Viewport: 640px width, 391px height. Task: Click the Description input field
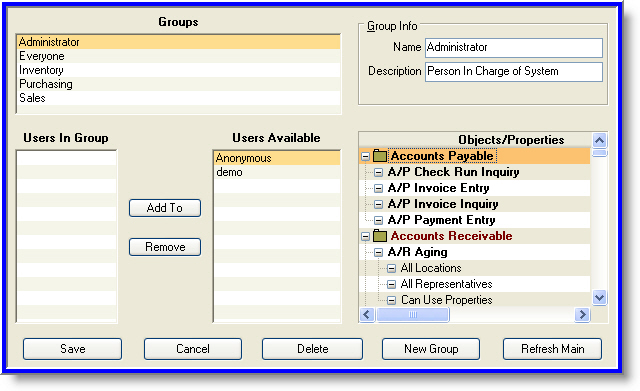pos(513,71)
